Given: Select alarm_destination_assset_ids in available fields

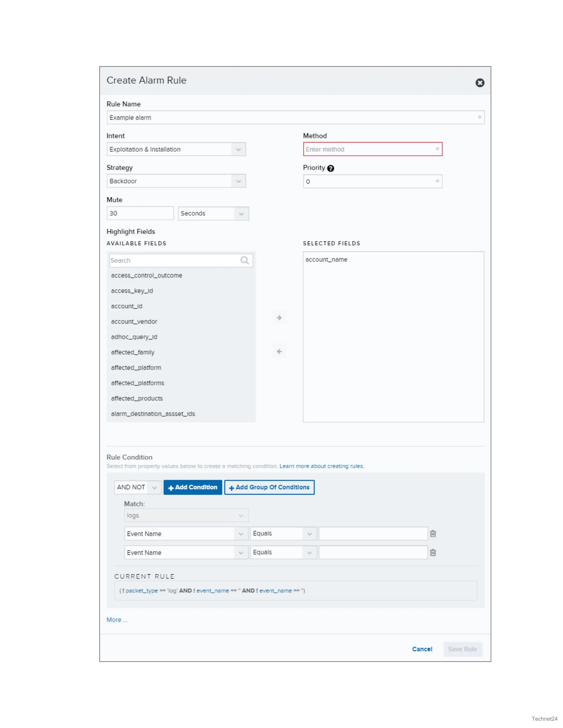Looking at the screenshot, I should click(x=153, y=414).
